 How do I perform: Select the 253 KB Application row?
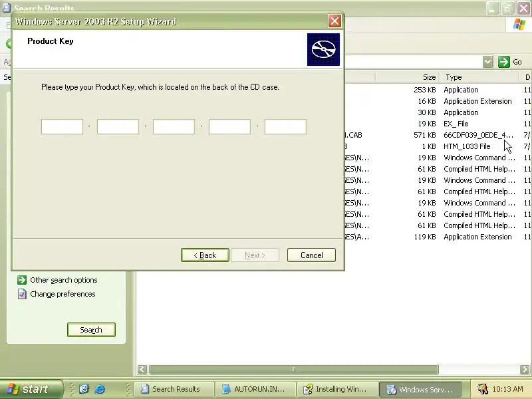(x=438, y=90)
